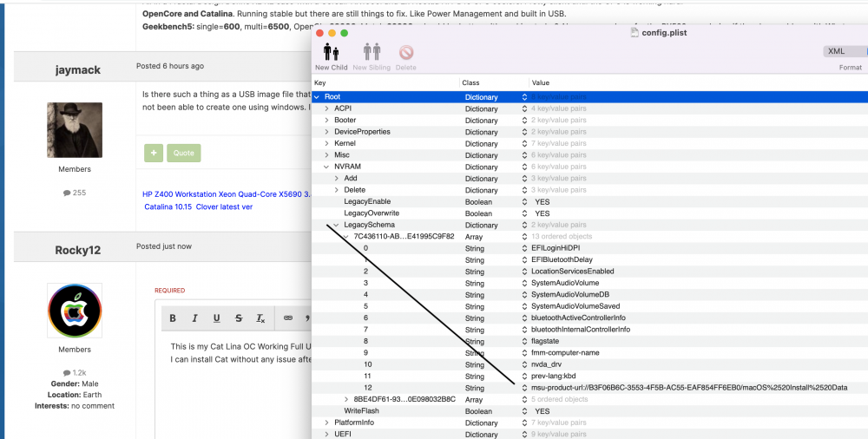The height and width of the screenshot is (439, 868).
Task: Expand the UEFI dictionary row
Action: (x=326, y=434)
